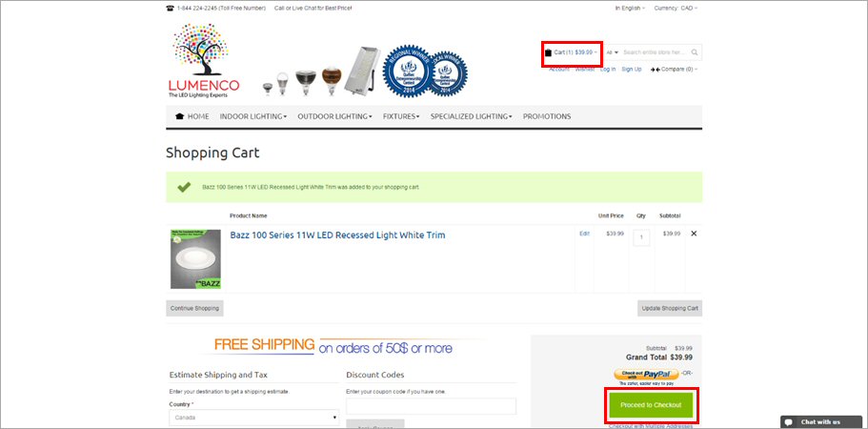
Task: Click the search magnifier icon
Action: (x=695, y=52)
